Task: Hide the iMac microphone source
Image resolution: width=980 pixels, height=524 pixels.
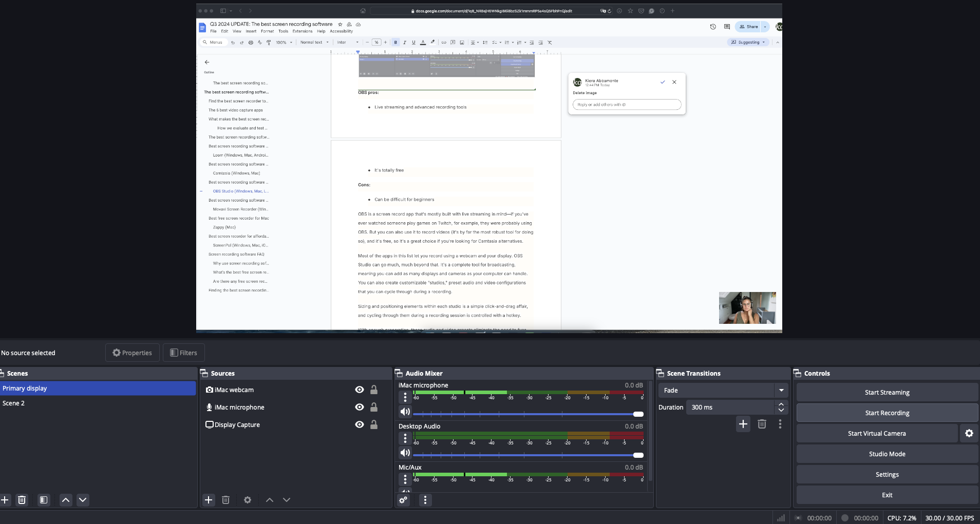Action: click(360, 407)
